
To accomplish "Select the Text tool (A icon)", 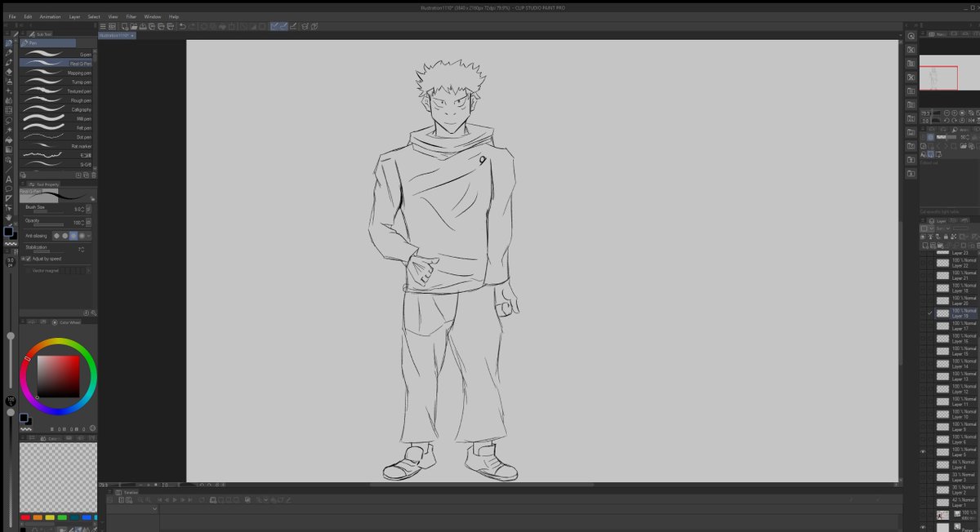I will (x=8, y=179).
